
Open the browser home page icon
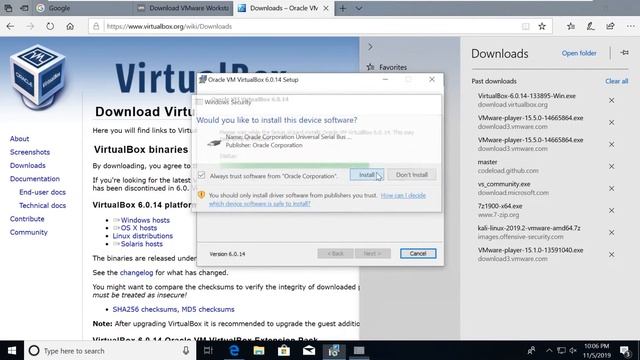70,27
